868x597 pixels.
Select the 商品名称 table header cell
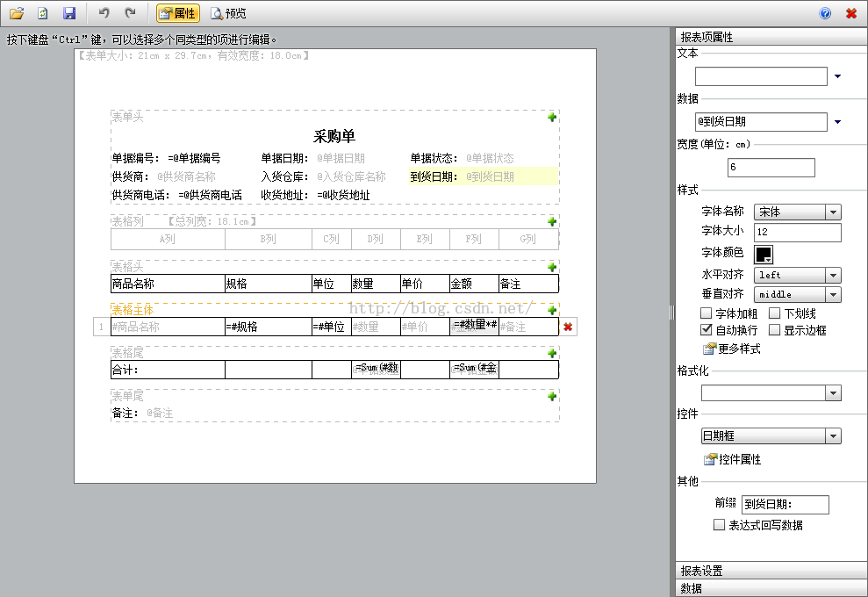(168, 284)
